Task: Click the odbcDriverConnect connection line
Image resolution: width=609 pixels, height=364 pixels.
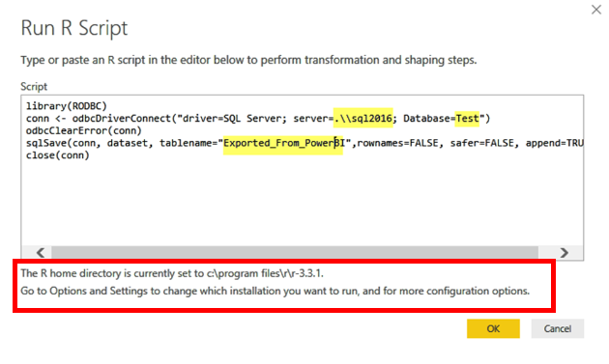Action: point(258,119)
